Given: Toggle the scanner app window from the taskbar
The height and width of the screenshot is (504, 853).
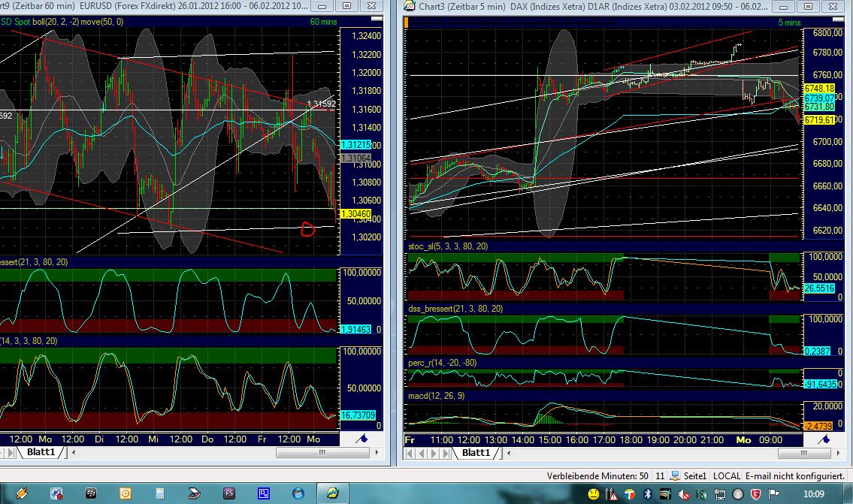Looking at the screenshot, I should point(195,493).
